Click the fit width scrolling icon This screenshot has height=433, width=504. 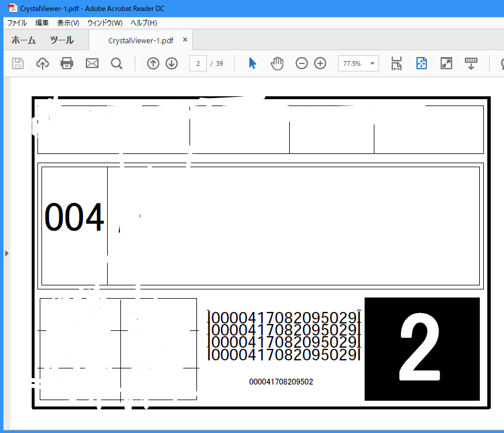(397, 63)
